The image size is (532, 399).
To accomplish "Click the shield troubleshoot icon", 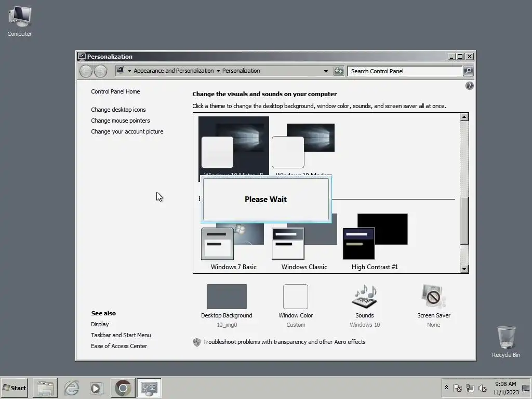I will coord(197,342).
